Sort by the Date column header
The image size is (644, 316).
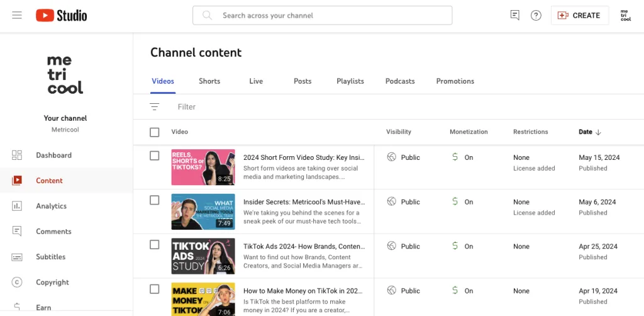pyautogui.click(x=586, y=132)
